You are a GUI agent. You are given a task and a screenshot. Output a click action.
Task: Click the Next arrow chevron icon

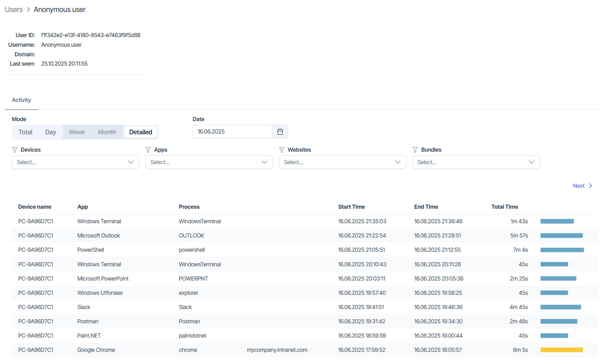[x=591, y=186]
